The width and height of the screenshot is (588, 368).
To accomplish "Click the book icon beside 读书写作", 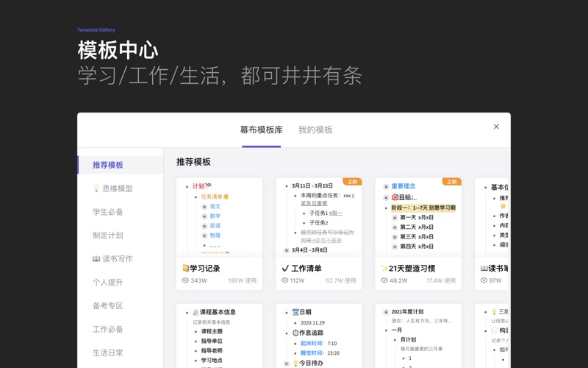I will pos(96,259).
